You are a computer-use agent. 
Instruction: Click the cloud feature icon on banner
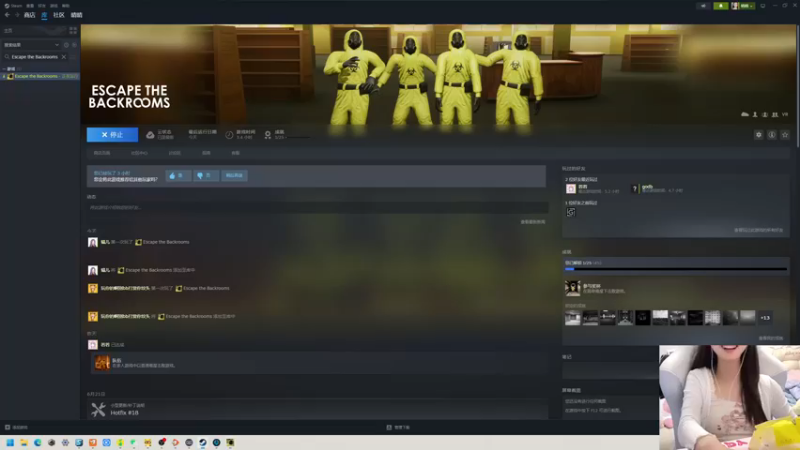click(x=745, y=114)
